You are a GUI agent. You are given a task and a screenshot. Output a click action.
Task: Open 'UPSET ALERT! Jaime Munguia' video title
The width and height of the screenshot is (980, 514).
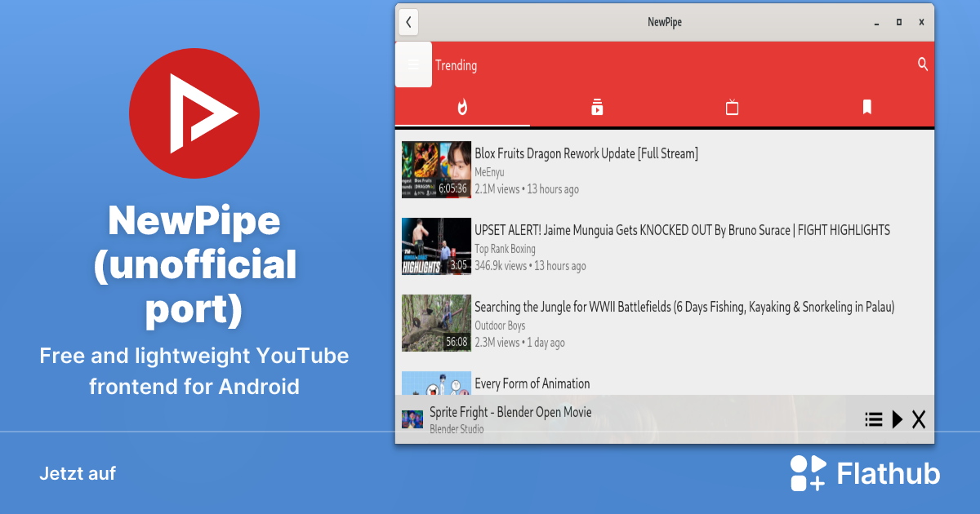point(682,230)
